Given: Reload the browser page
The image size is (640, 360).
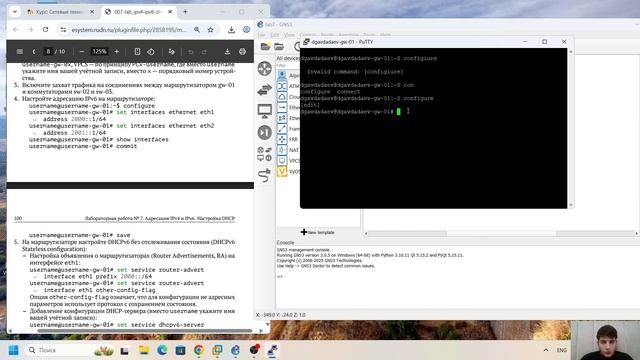Looking at the screenshot, I should pyautogui.click(x=45, y=30).
